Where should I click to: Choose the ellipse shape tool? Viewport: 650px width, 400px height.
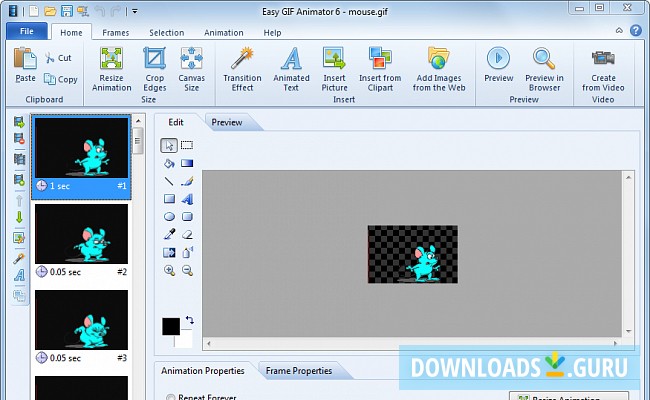click(x=169, y=217)
